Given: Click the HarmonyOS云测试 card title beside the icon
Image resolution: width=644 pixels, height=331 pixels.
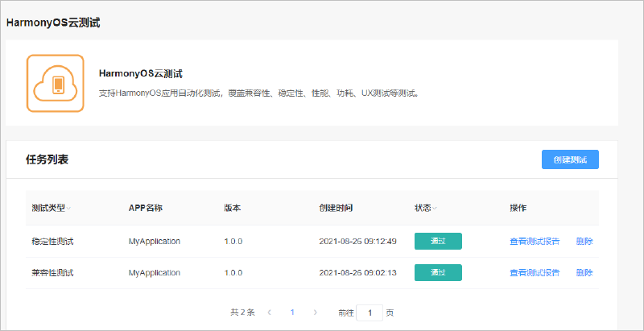Looking at the screenshot, I should tap(141, 74).
